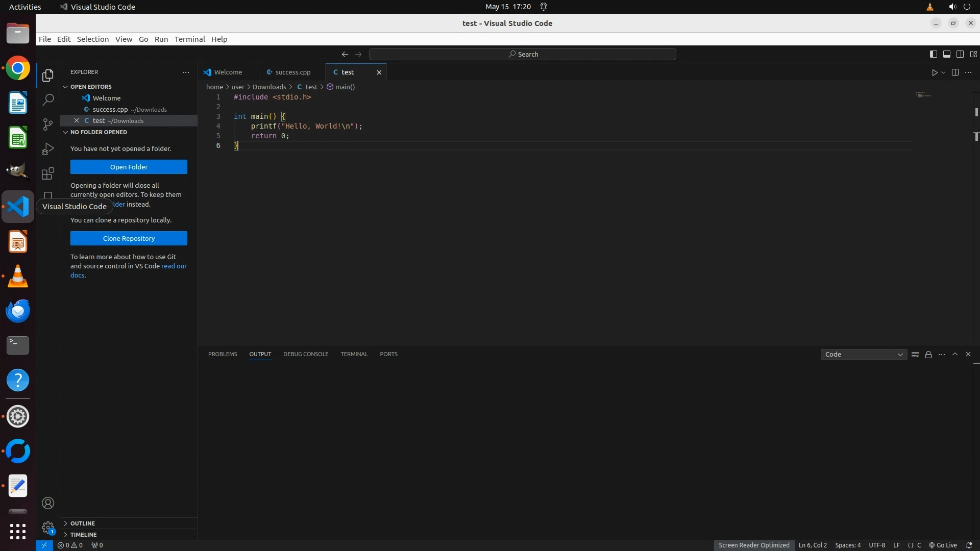980x551 pixels.
Task: Split the editor to the right
Action: [x=955, y=72]
